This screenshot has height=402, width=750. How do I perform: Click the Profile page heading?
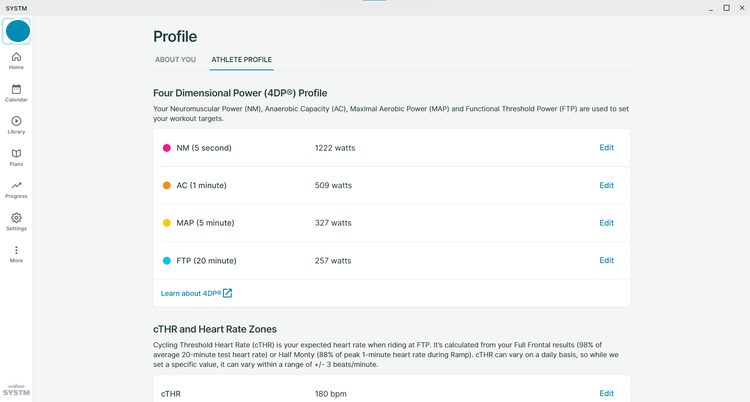175,36
